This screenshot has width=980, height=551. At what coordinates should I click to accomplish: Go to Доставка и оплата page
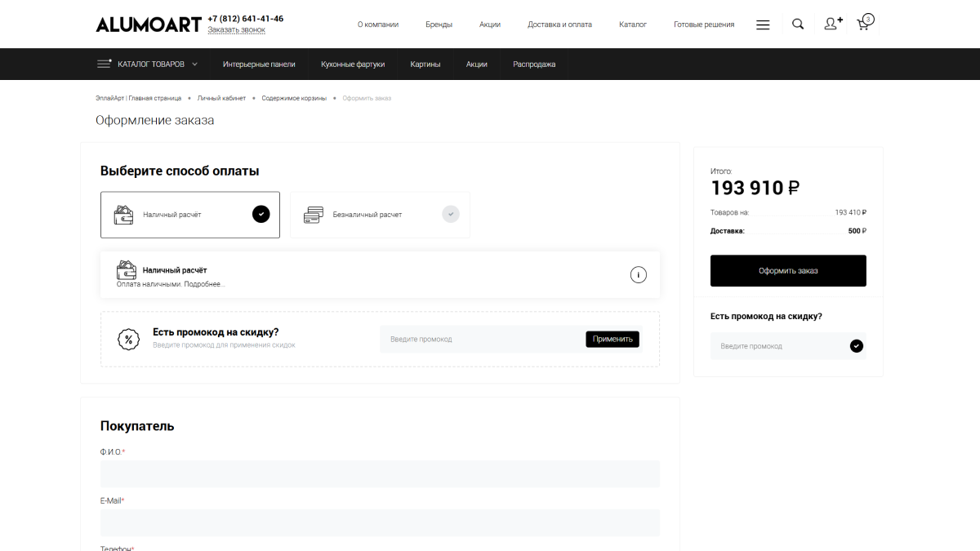point(559,24)
